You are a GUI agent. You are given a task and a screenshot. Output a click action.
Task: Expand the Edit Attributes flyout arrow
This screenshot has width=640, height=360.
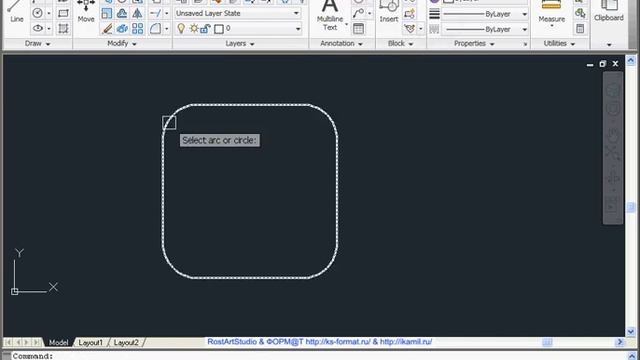tap(420, 29)
